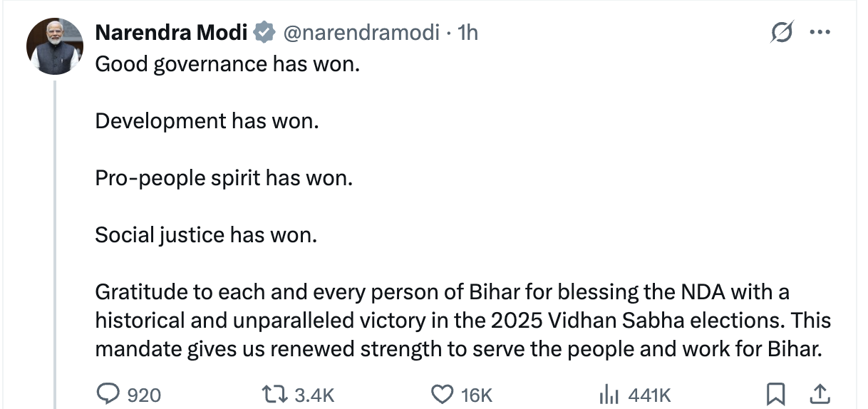Open the view analytics bar chart icon
The height and width of the screenshot is (409, 868).
pyautogui.click(x=607, y=394)
